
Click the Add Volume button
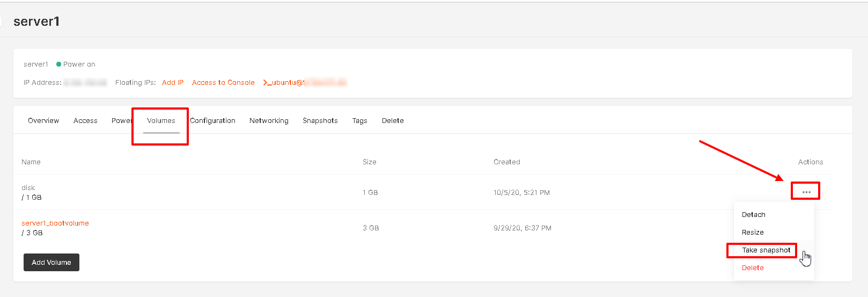52,262
